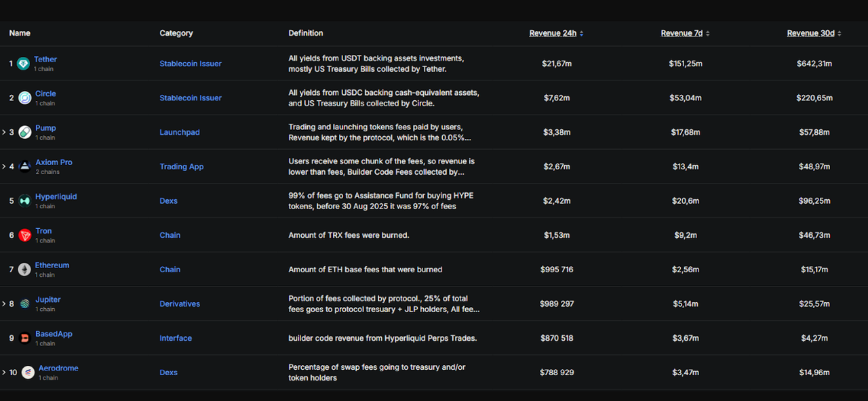
Task: Click the Ethereum logo icon
Action: 24,270
